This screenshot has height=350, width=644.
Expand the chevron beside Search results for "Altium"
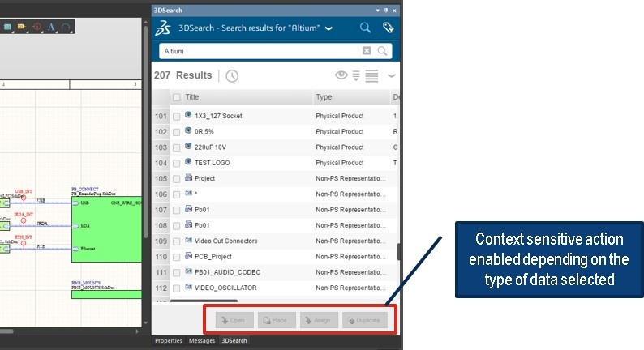328,28
